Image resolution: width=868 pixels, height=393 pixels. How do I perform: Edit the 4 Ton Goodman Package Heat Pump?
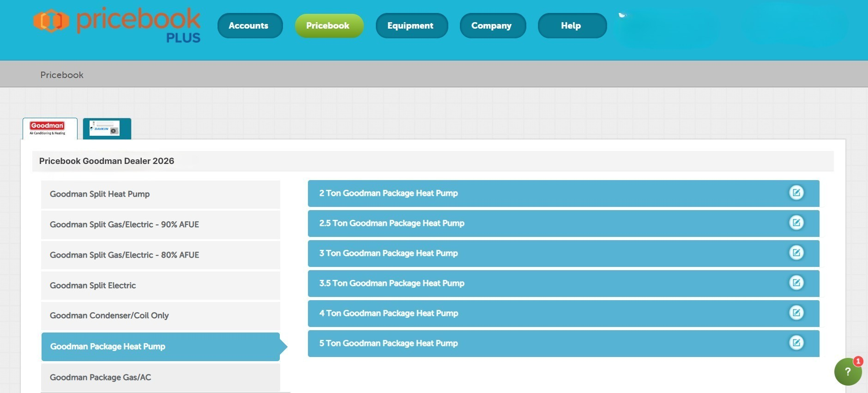point(796,313)
